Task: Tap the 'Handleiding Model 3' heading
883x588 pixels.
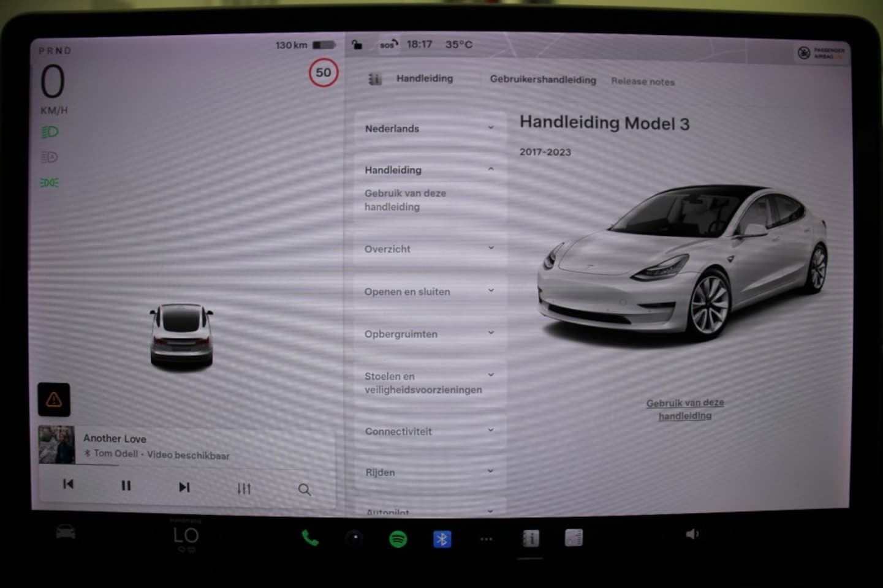Action: [605, 123]
